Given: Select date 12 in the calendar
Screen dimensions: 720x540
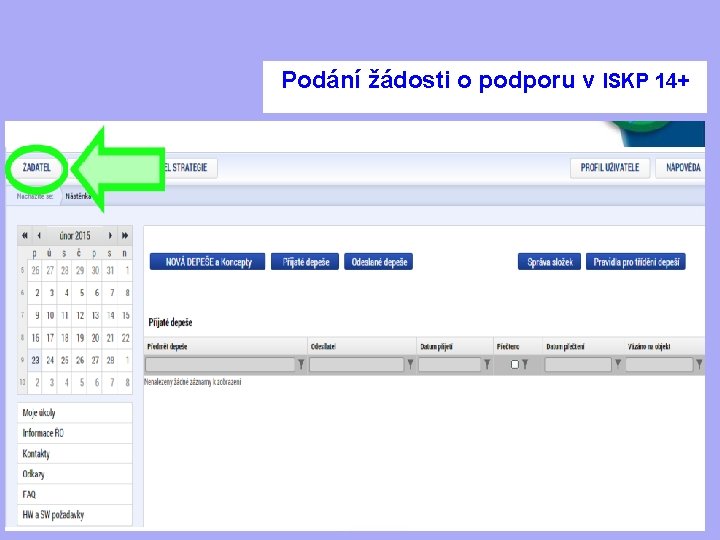Looking at the screenshot, I should 80,315.
